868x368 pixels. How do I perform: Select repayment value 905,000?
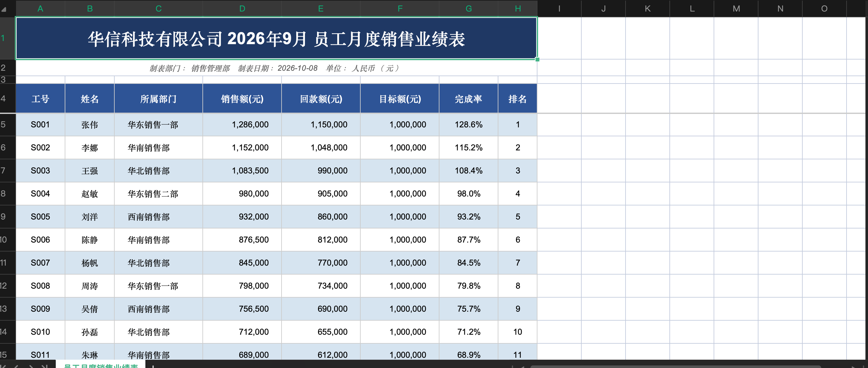coord(321,194)
